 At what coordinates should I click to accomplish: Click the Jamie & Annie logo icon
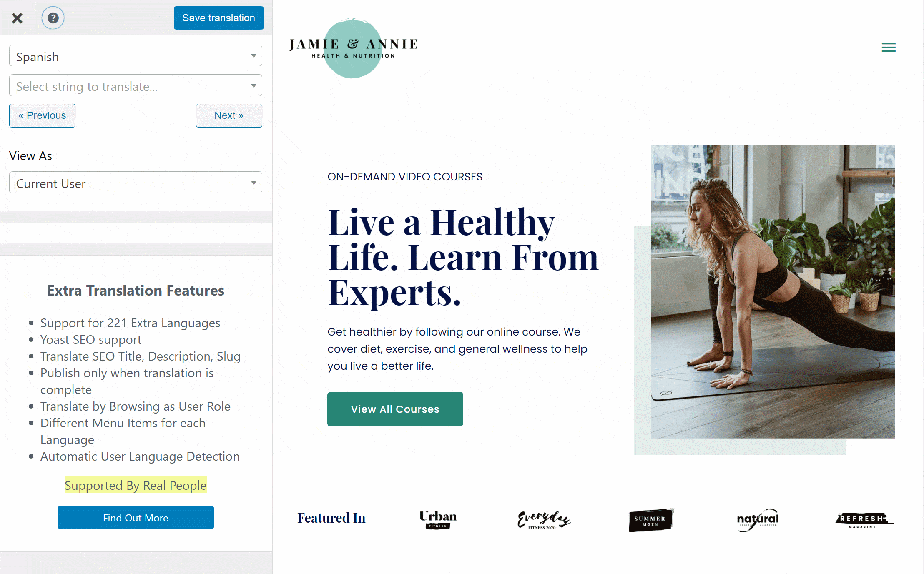coord(354,49)
